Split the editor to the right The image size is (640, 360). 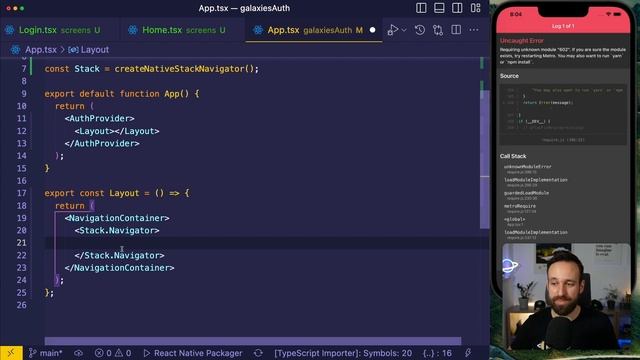[456, 30]
